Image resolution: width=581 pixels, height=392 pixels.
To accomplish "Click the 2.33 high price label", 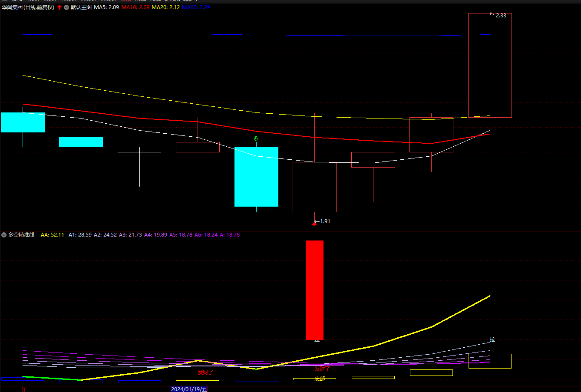I will click(501, 16).
